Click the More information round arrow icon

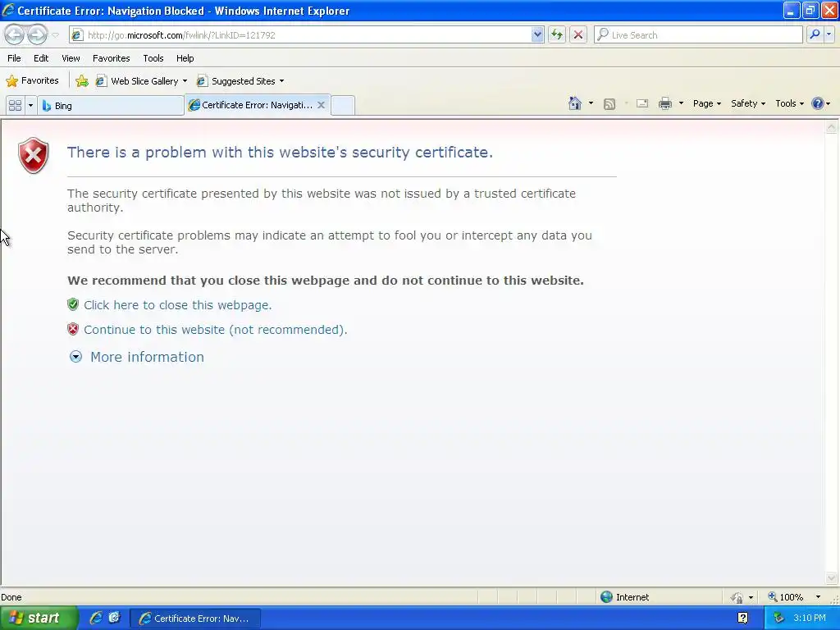(x=76, y=357)
